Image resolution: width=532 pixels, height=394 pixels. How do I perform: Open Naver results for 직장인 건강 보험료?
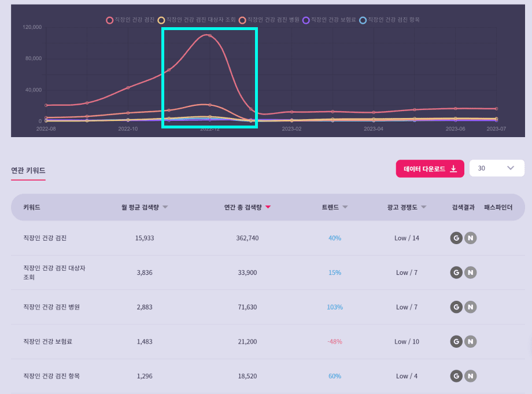point(470,341)
